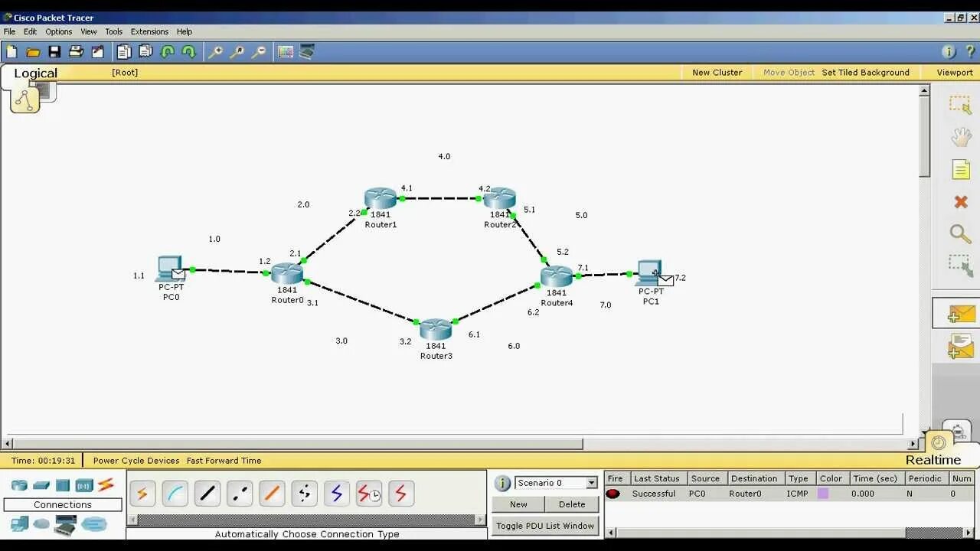Pick the blue coaxial cable
Screen dimensions: 980x551
(x=337, y=494)
